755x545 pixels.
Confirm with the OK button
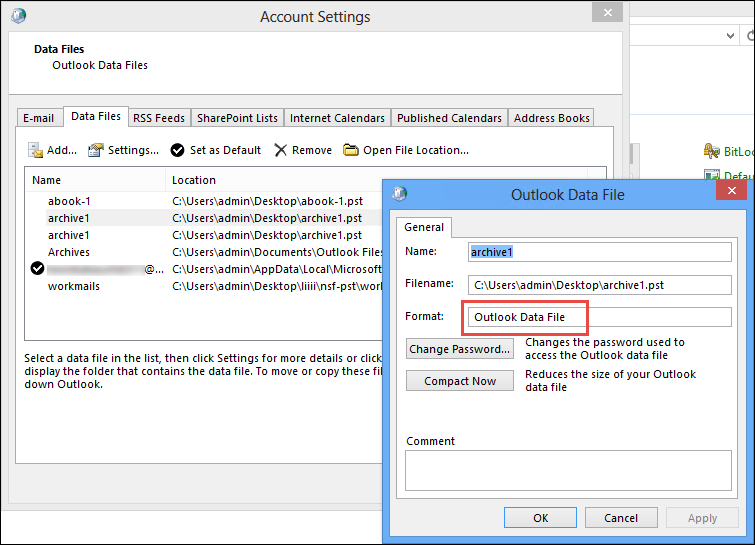pyautogui.click(x=540, y=518)
